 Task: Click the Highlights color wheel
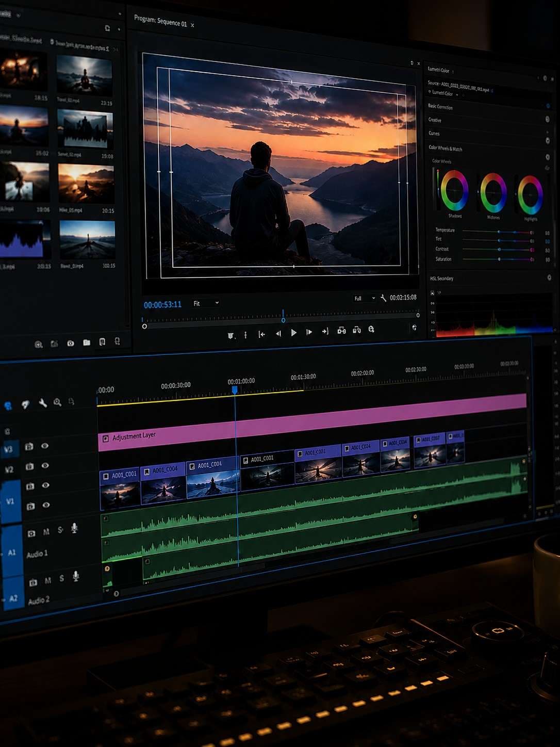coord(530,195)
